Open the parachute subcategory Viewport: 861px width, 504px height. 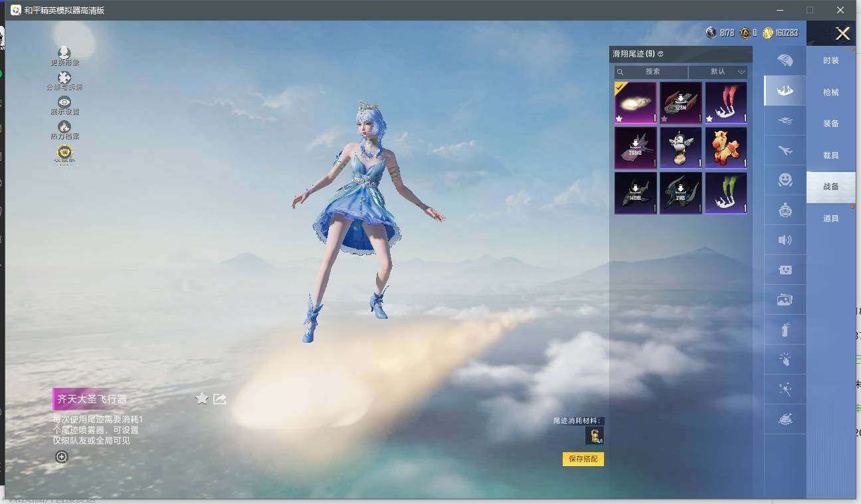[x=785, y=60]
